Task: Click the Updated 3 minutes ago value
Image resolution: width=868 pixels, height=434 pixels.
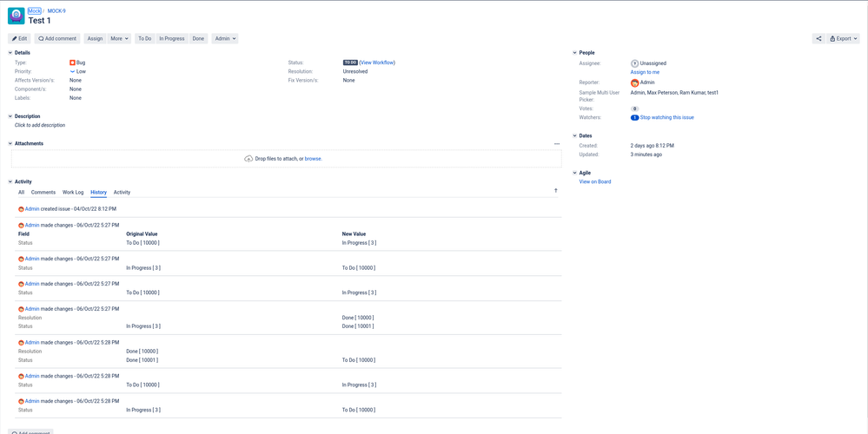Action: tap(646, 155)
